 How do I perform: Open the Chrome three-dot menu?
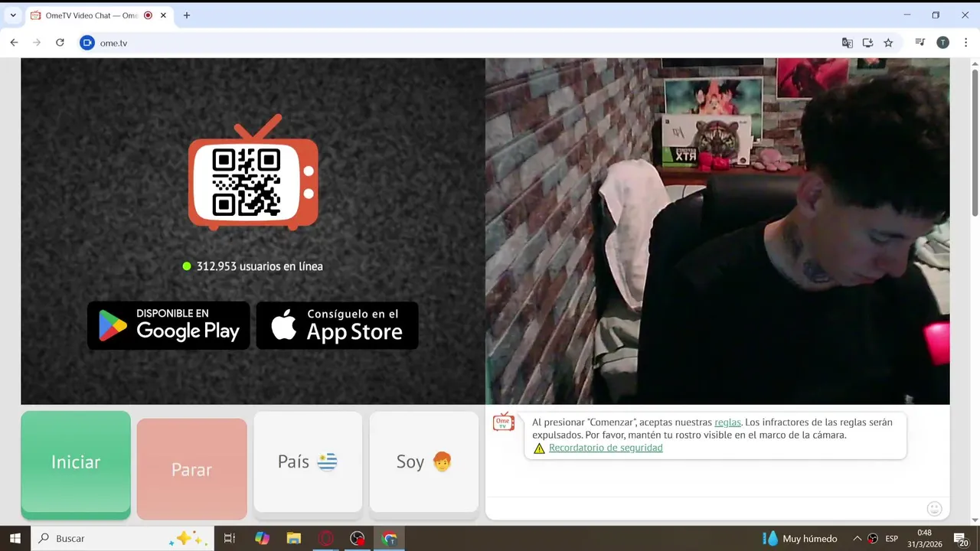tap(965, 43)
